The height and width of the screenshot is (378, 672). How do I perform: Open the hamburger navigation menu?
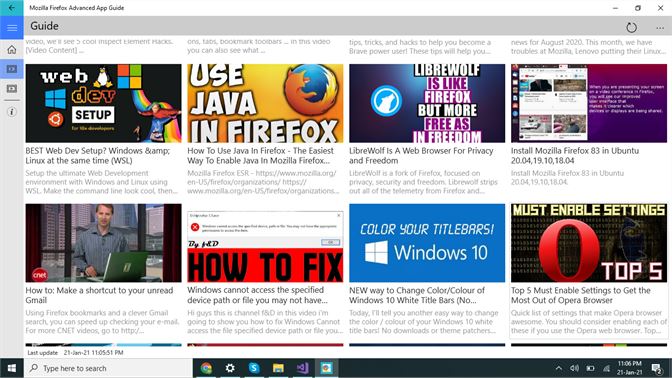(12, 28)
